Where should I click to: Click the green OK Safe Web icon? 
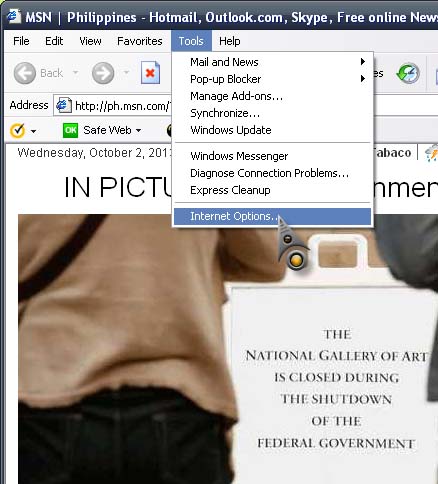(x=70, y=130)
